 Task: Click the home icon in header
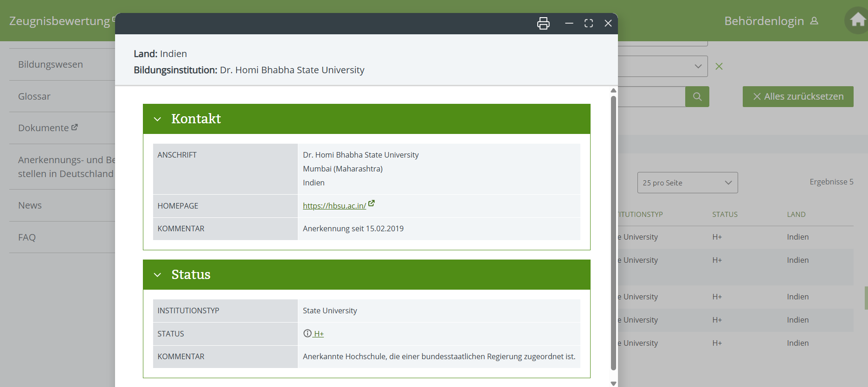[x=857, y=20]
